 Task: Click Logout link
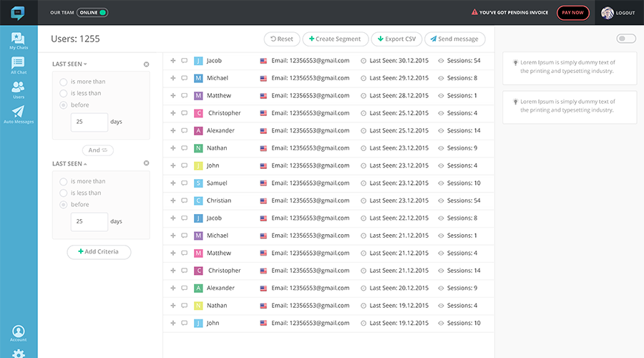click(x=625, y=13)
